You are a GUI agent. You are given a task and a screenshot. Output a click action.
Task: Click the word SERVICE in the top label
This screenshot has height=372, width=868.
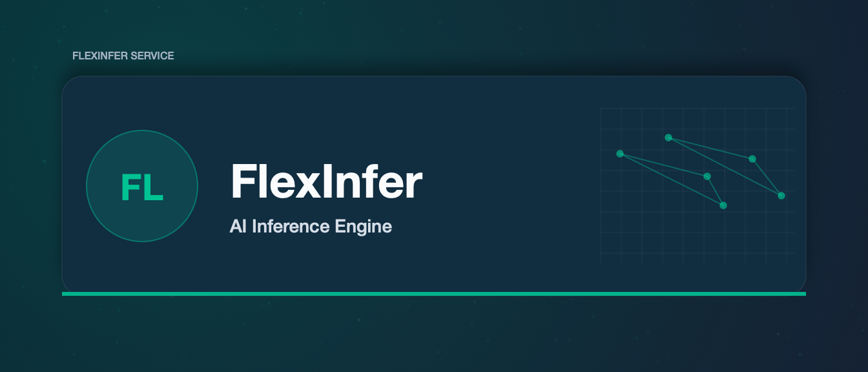tap(152, 56)
